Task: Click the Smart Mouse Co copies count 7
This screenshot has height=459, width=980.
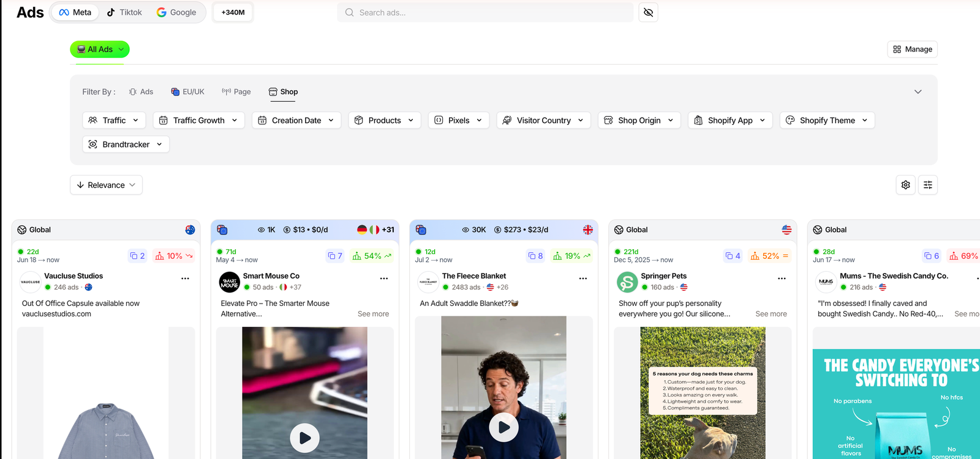Action: (335, 256)
